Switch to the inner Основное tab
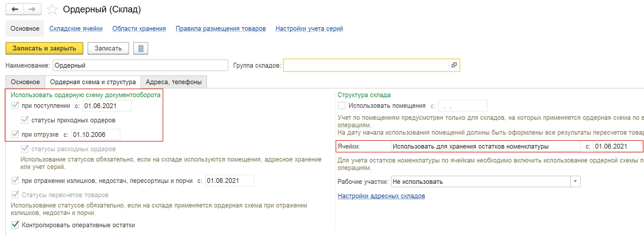 pos(25,82)
